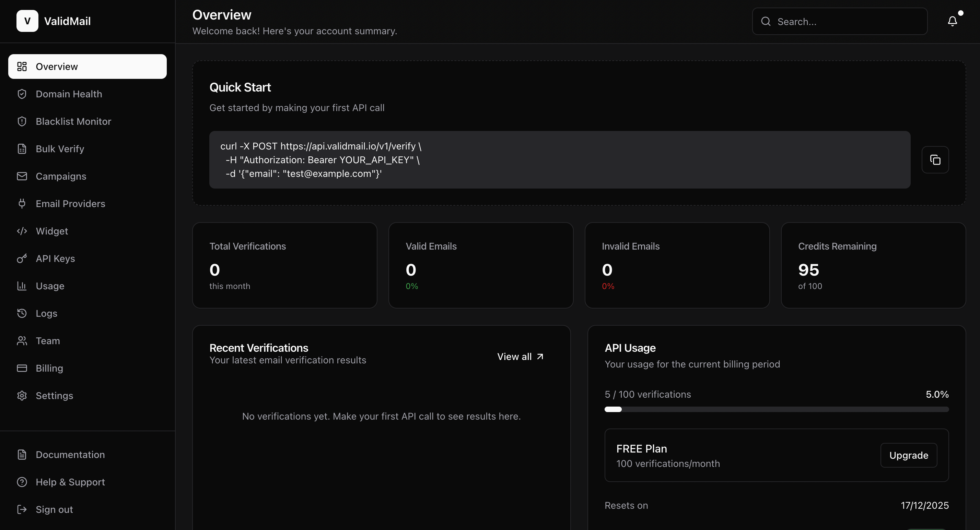Open Settings using the gear icon

(x=22, y=395)
